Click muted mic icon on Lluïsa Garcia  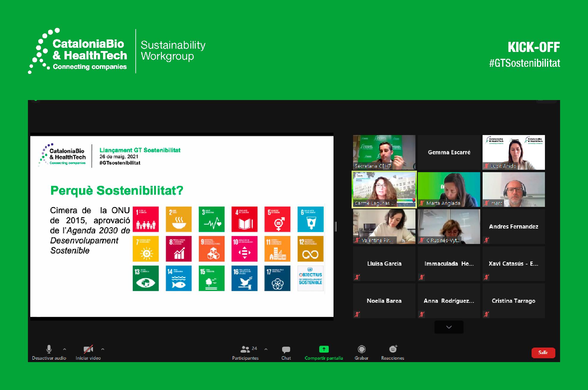tap(357, 277)
